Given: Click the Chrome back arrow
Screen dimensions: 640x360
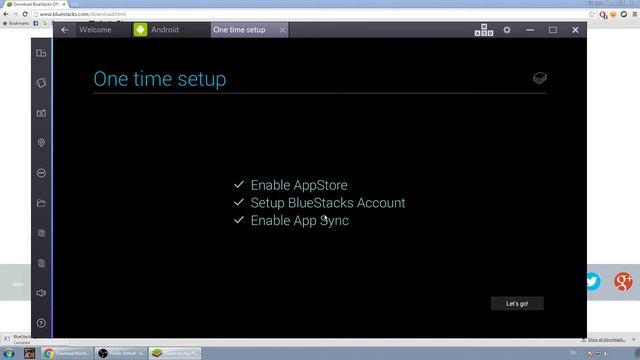Looking at the screenshot, I should coord(6,14).
